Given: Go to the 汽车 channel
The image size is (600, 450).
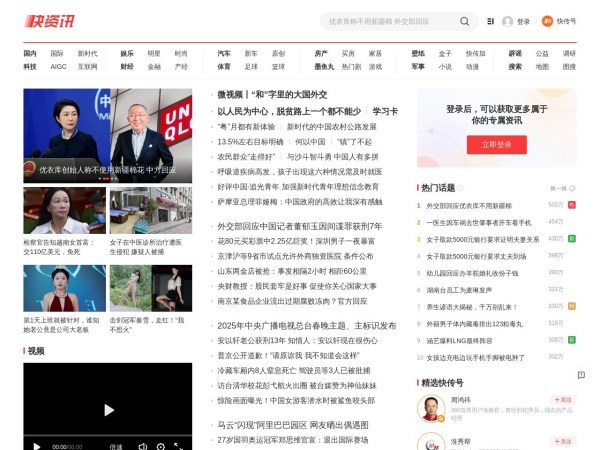Looking at the screenshot, I should pos(224,53).
